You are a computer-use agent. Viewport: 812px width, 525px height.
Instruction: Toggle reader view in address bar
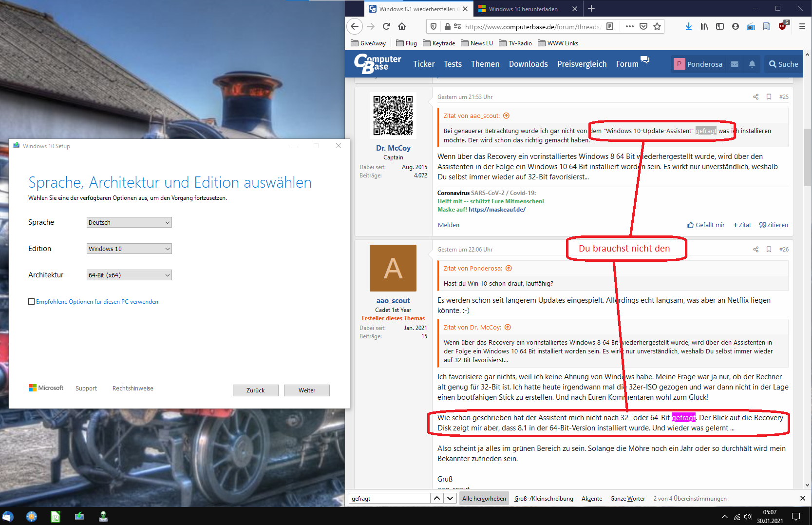tap(610, 26)
